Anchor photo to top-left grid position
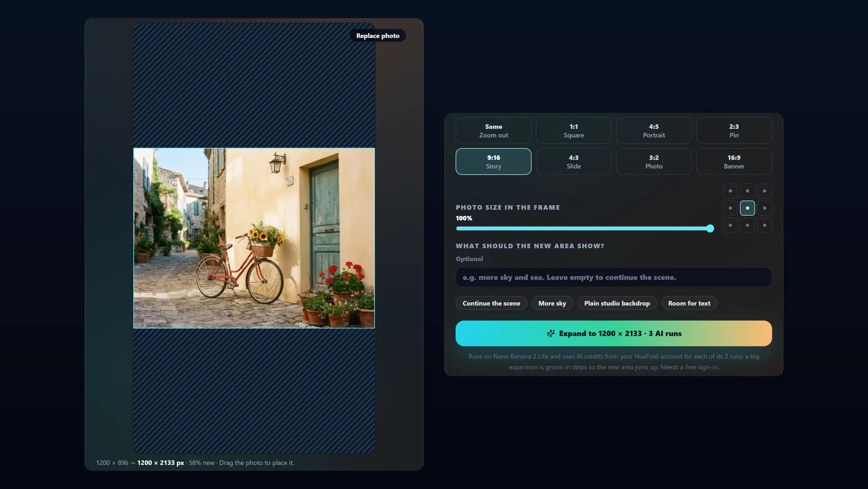Image resolution: width=868 pixels, height=489 pixels. coord(730,191)
